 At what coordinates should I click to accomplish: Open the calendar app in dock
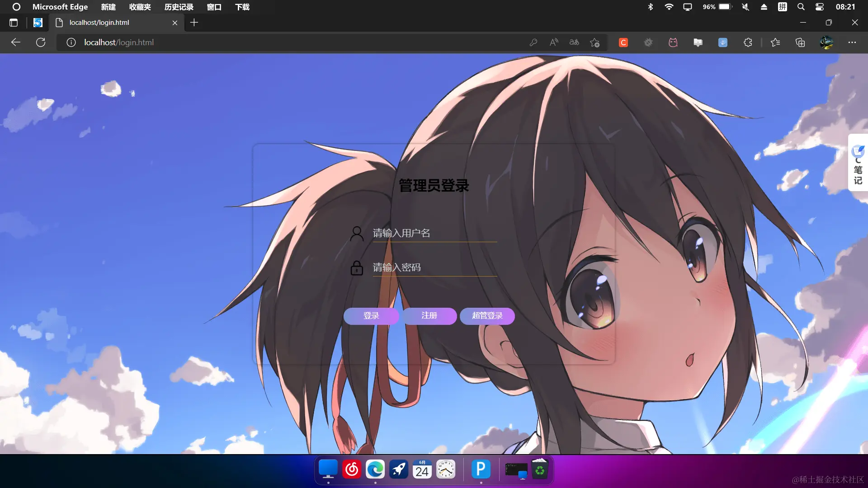(422, 469)
